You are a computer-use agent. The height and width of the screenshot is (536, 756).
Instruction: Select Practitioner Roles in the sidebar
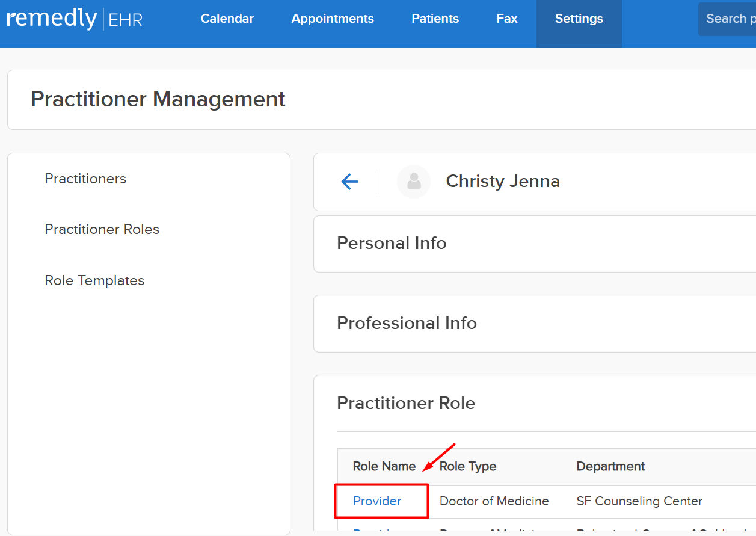point(102,229)
